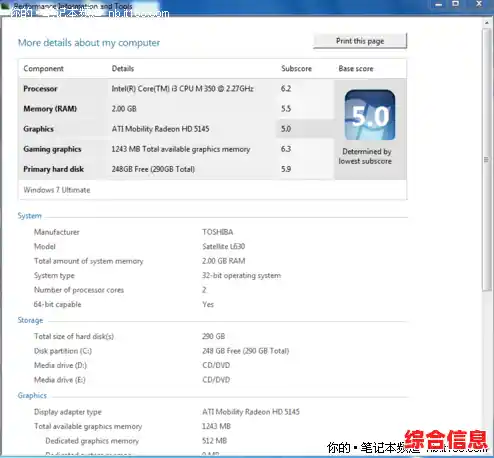
Task: Select the Processor row label
Action: [x=40, y=89]
